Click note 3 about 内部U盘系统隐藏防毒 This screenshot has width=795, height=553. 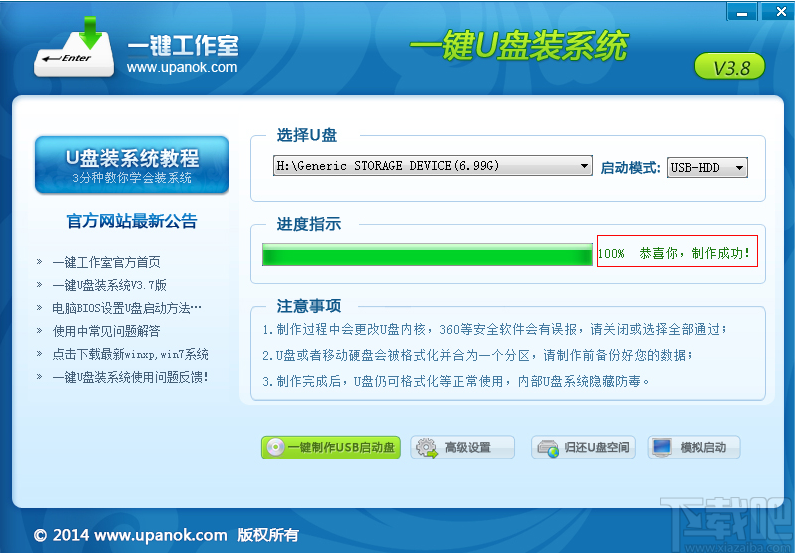[455, 381]
